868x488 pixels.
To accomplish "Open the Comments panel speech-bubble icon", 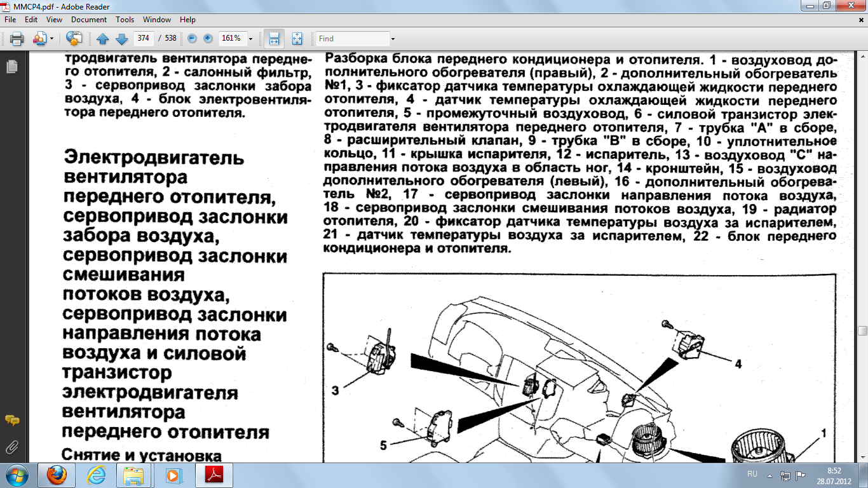I will coord(11,421).
